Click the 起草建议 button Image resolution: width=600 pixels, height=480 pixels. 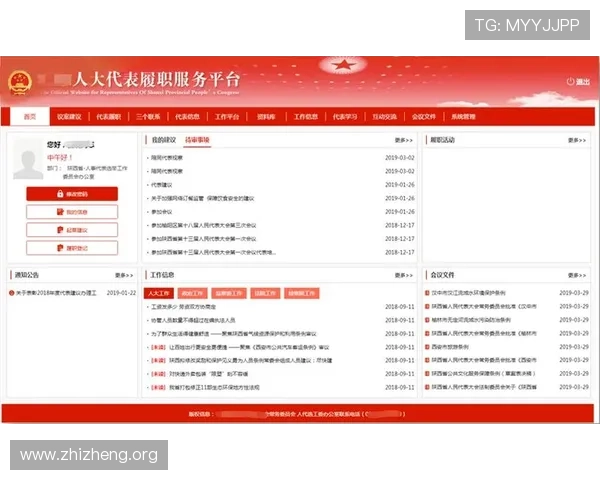[72, 230]
